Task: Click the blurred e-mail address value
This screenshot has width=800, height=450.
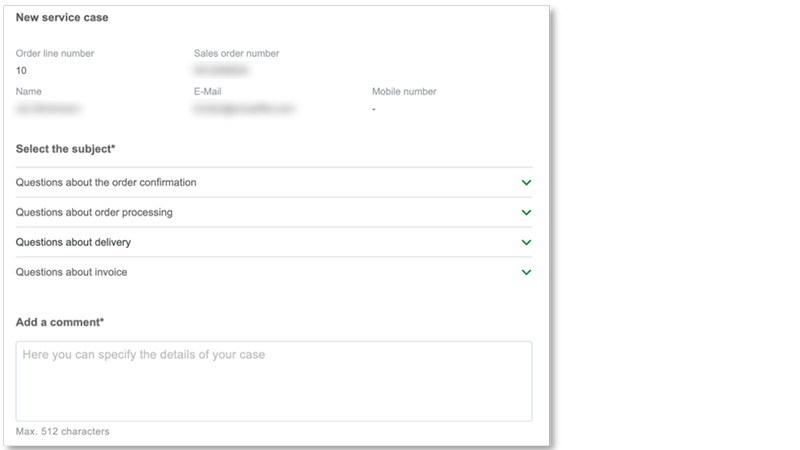Action: tap(245, 108)
